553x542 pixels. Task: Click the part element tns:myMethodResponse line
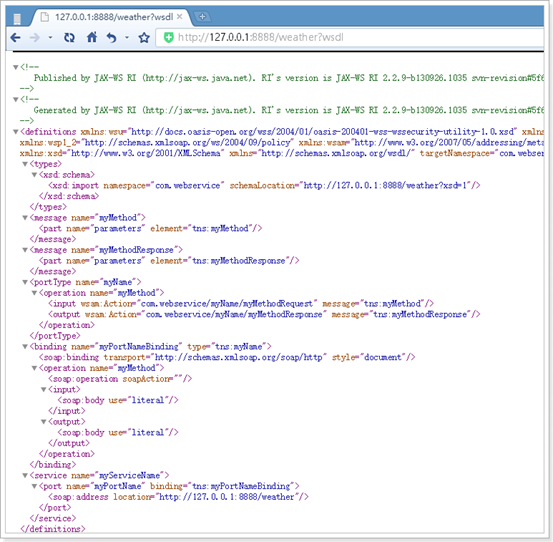(169, 261)
